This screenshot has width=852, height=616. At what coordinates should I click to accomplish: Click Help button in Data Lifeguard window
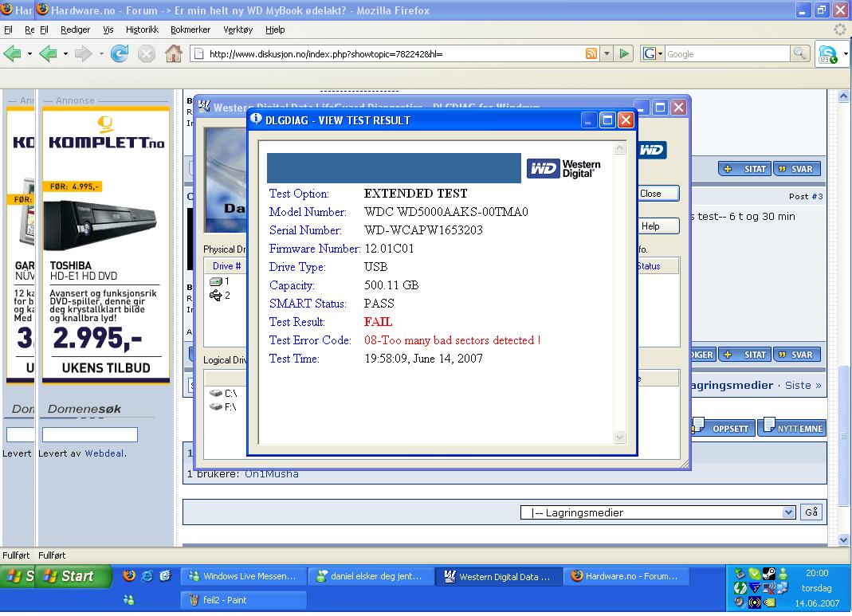pyautogui.click(x=658, y=226)
